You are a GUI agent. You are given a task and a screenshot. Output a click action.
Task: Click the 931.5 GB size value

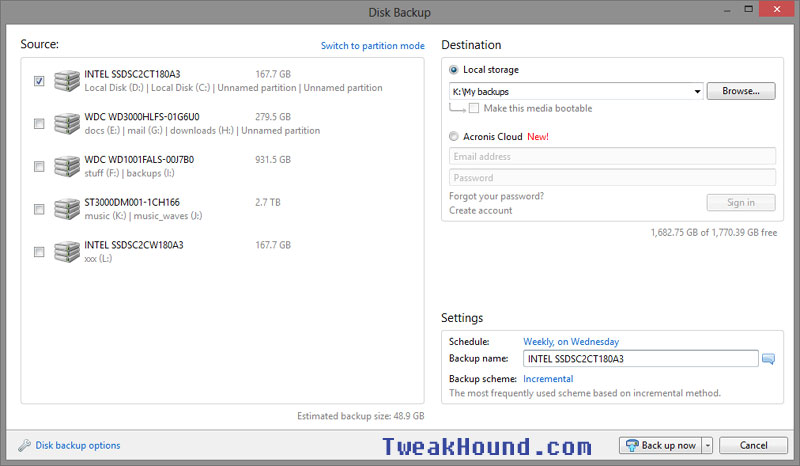click(x=273, y=160)
